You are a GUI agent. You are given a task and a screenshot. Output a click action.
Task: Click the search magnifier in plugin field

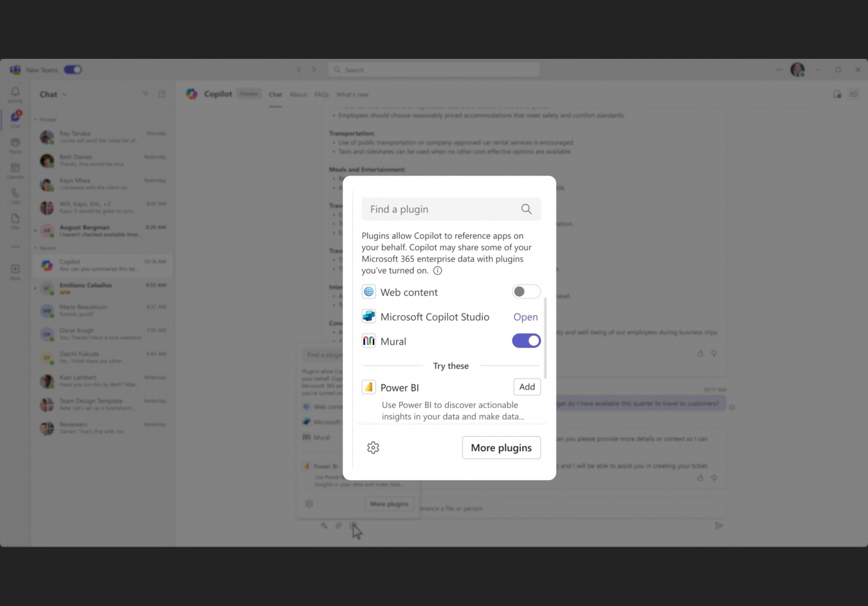pos(526,209)
